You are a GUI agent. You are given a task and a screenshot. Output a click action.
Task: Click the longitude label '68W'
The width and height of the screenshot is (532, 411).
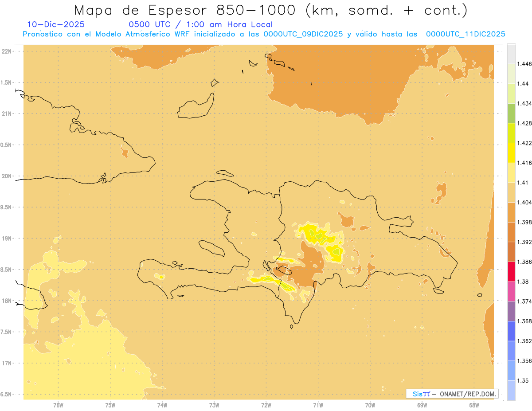coord(474,405)
